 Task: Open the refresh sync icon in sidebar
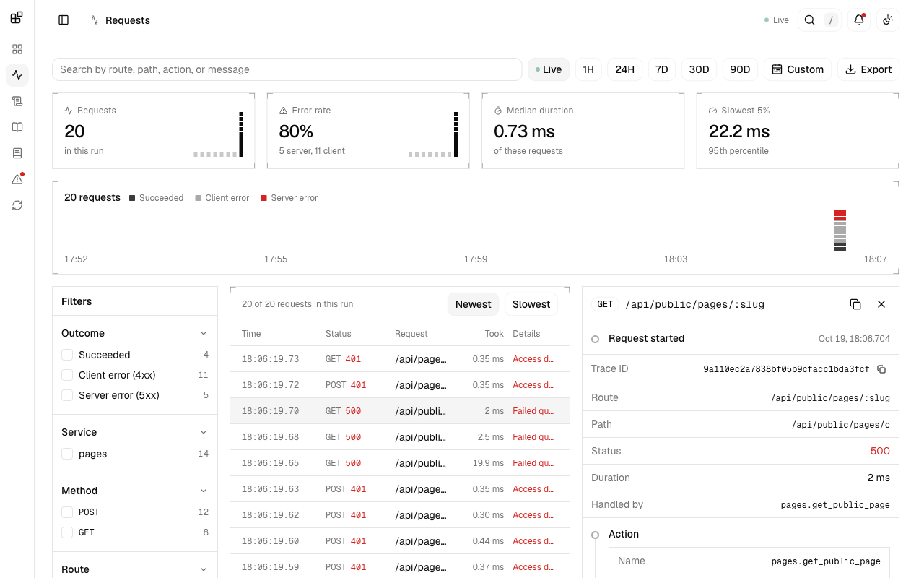(x=17, y=205)
